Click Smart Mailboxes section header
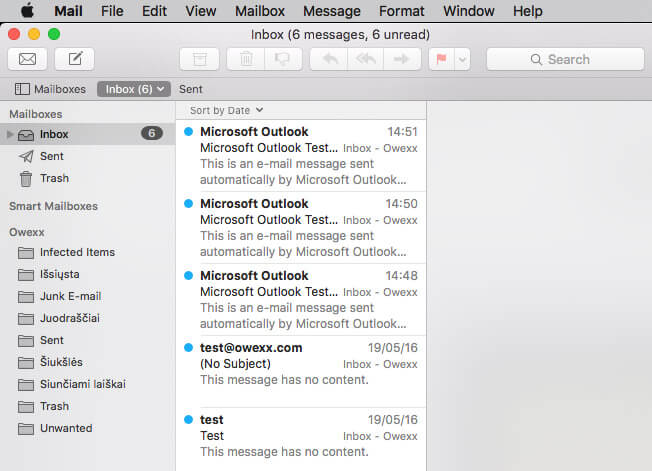This screenshot has height=471, width=652. (53, 206)
